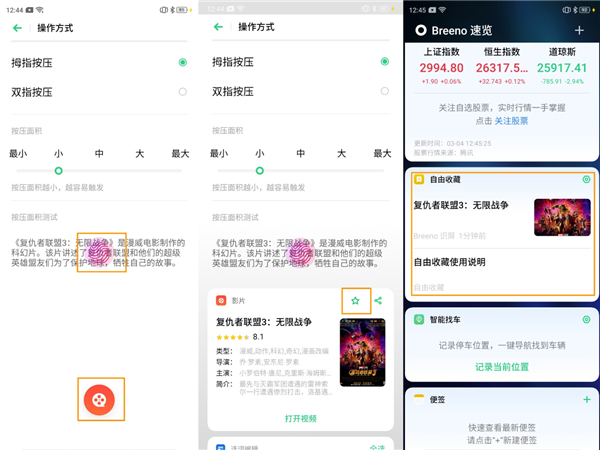Open settings gear of 智能找车 card
The image size is (600, 450).
(x=586, y=319)
